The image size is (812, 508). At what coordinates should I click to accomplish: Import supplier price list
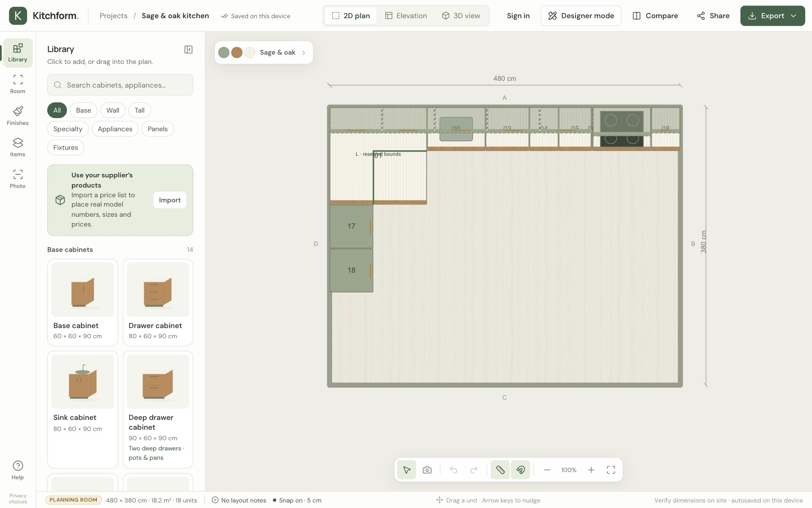170,200
